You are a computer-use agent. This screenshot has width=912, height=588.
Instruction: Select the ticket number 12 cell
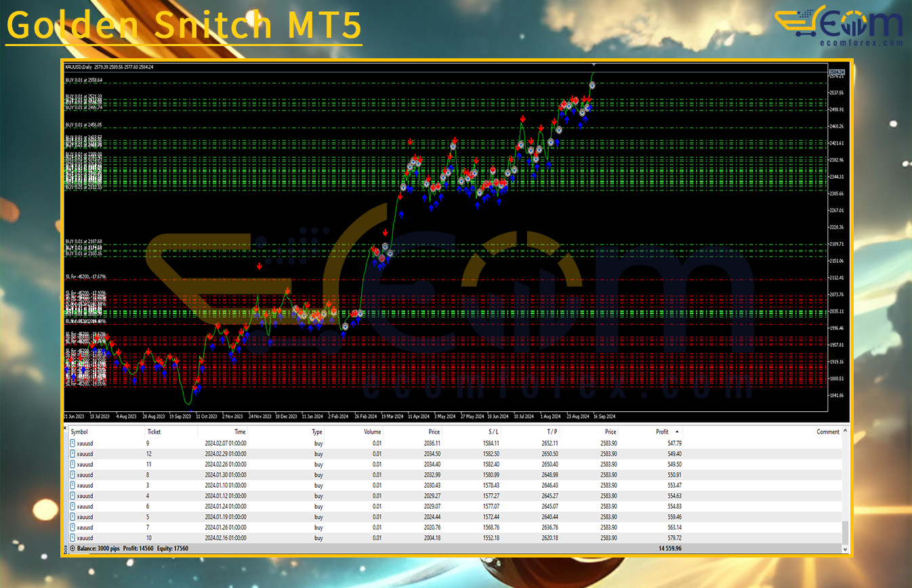(x=148, y=453)
